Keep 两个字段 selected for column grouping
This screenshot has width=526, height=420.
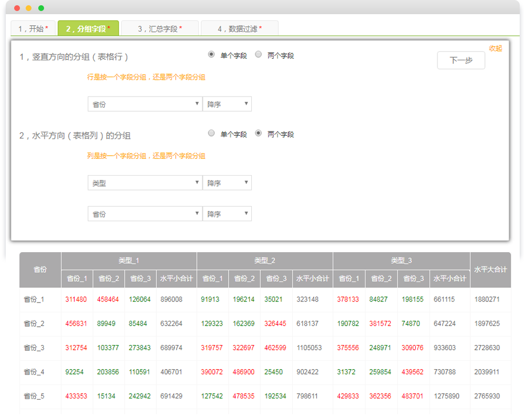257,133
